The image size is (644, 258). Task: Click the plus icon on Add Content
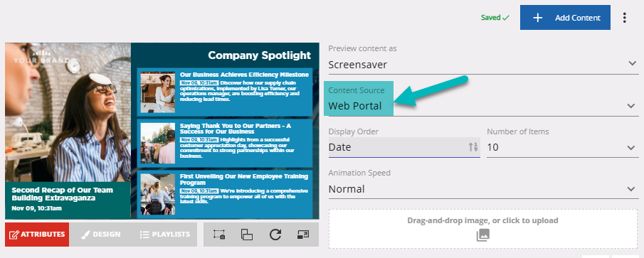pos(538,18)
